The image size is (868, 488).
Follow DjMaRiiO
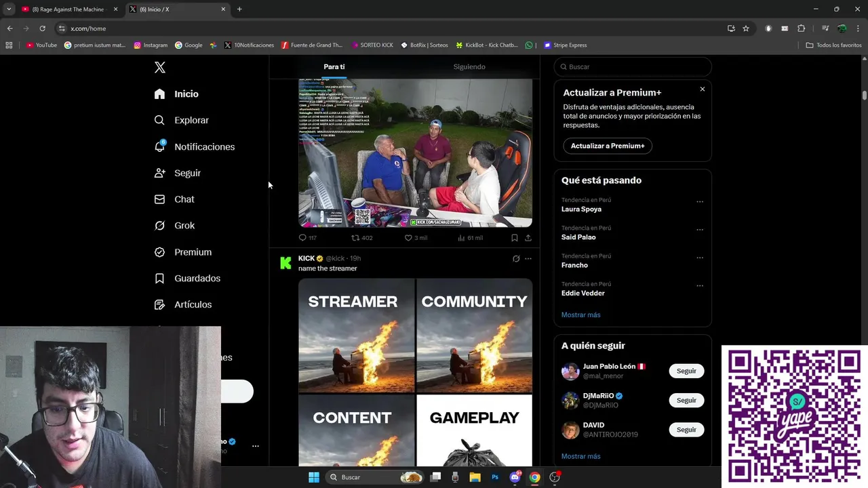coord(686,400)
